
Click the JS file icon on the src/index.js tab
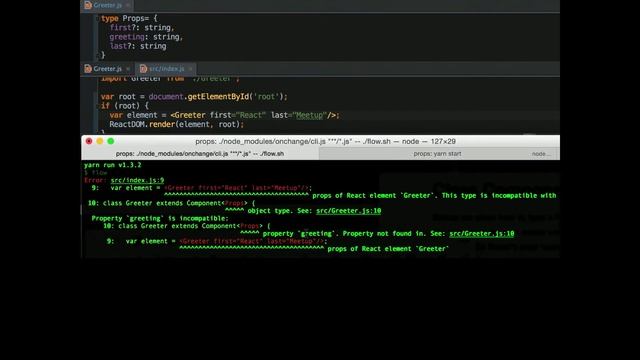point(143,69)
